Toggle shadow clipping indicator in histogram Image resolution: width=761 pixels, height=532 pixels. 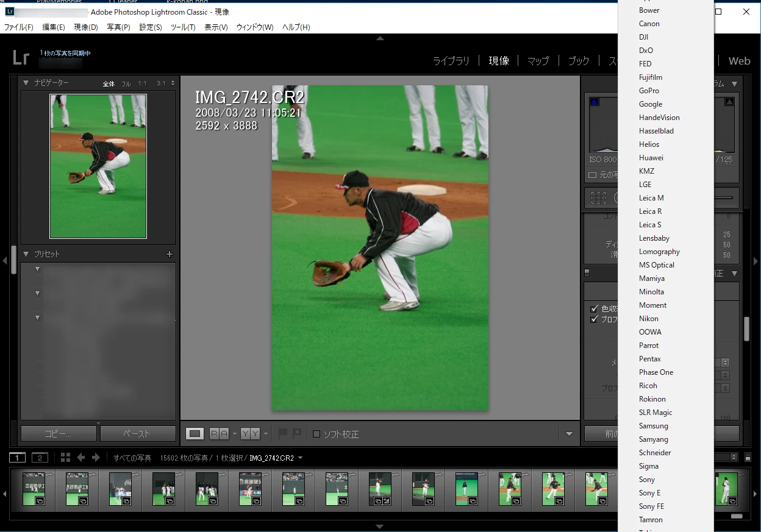coord(595,102)
